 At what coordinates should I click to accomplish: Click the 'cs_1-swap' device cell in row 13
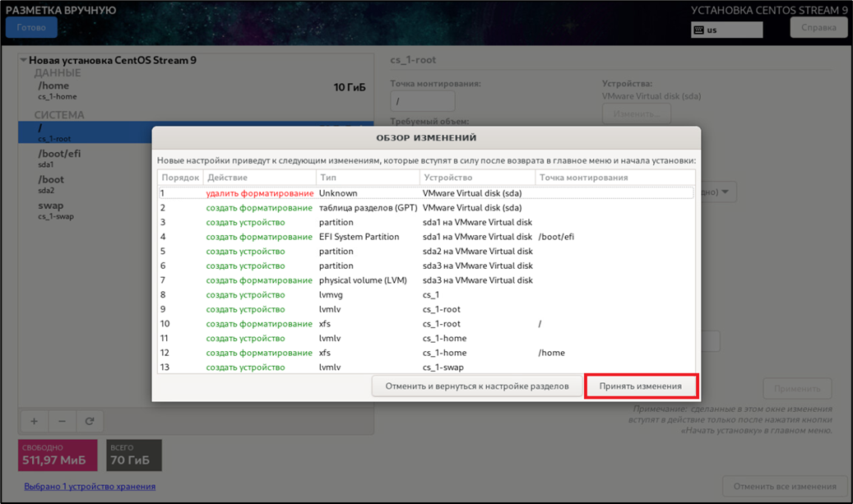point(443,368)
